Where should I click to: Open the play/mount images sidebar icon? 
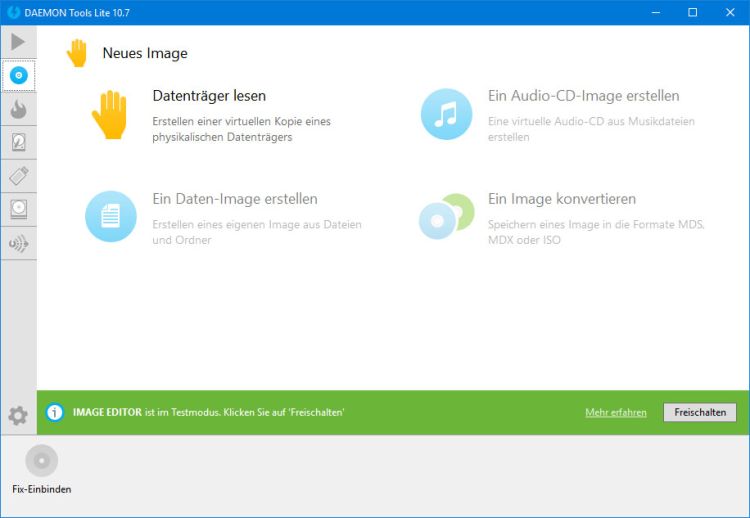coord(18,42)
